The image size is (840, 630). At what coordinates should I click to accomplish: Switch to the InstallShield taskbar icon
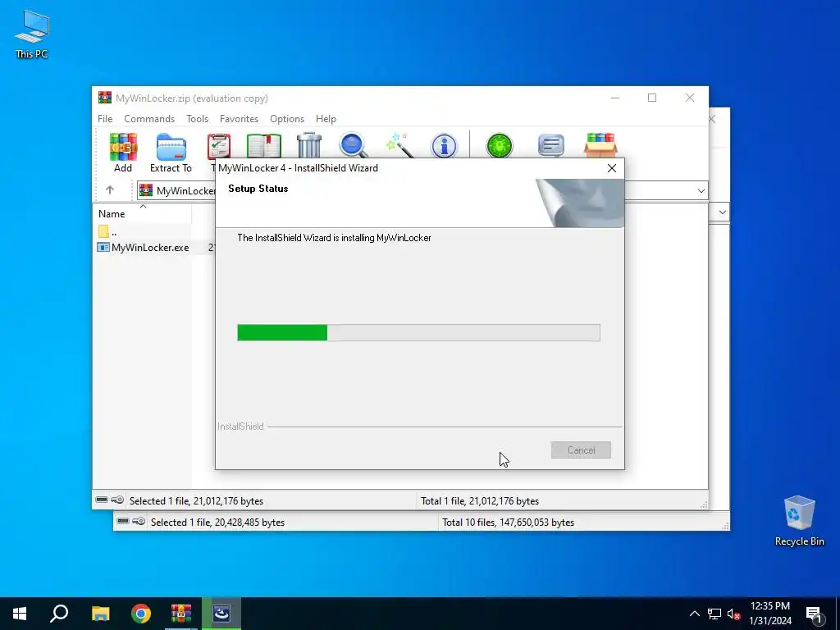221,614
